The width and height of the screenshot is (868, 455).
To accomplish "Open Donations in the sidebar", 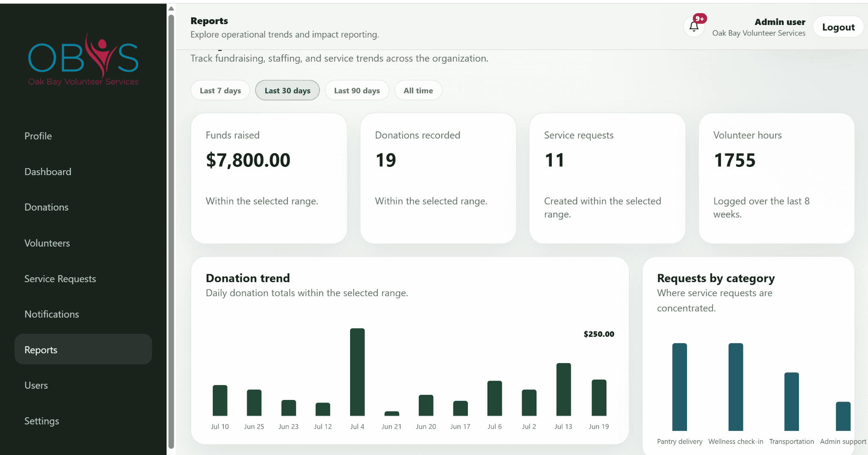I will 83,207.
